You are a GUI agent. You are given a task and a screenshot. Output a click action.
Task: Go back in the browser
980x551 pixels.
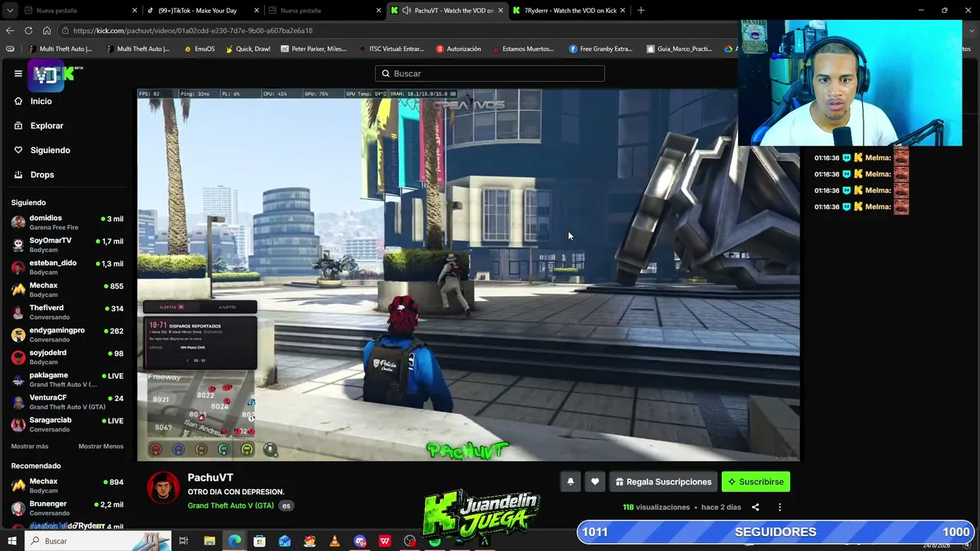pos(9,31)
